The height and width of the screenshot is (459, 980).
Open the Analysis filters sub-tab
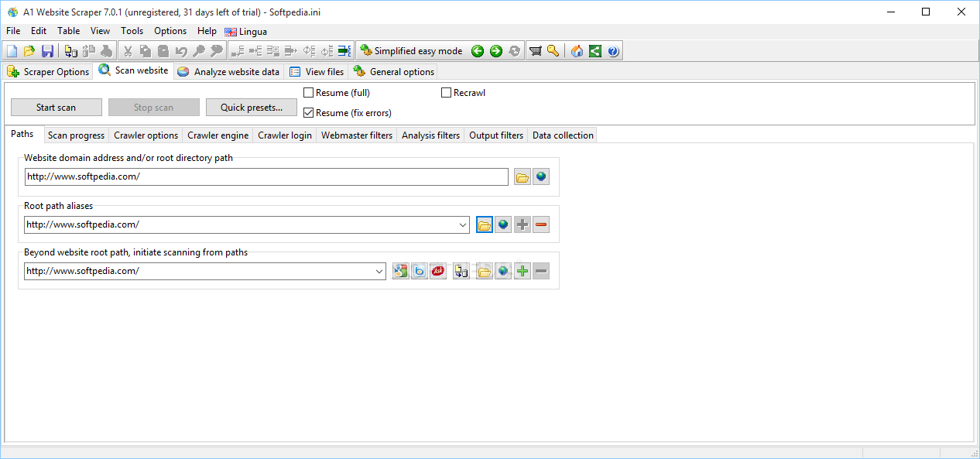click(430, 135)
